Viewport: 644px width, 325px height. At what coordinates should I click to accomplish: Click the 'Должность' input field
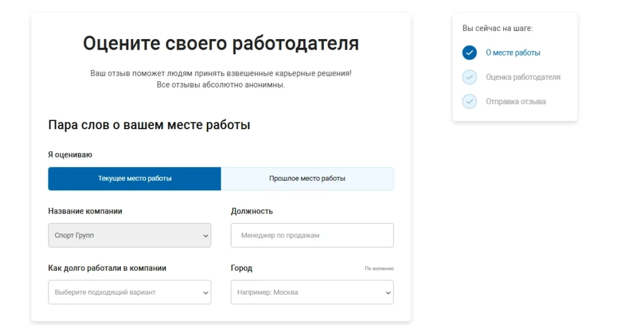coord(312,236)
